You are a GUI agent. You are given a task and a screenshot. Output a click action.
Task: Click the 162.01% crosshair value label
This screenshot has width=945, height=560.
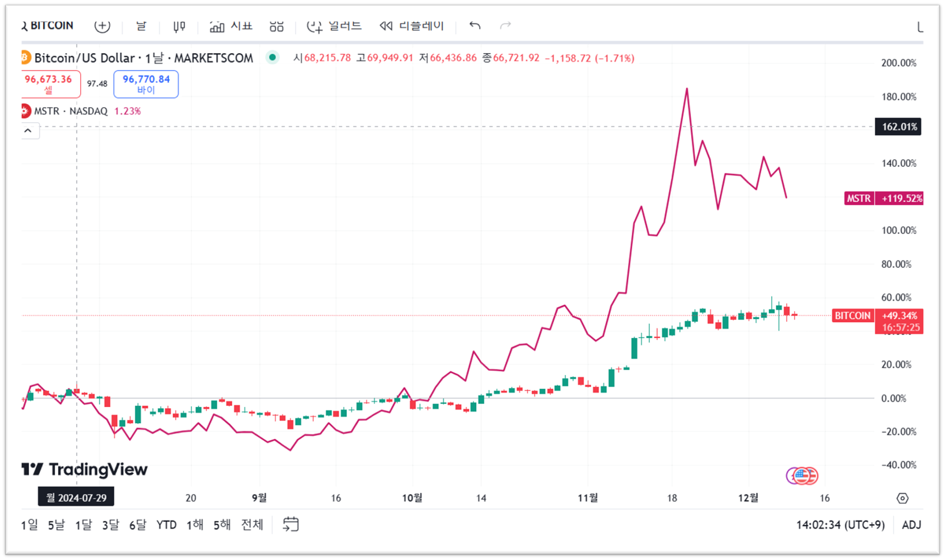[x=898, y=126]
